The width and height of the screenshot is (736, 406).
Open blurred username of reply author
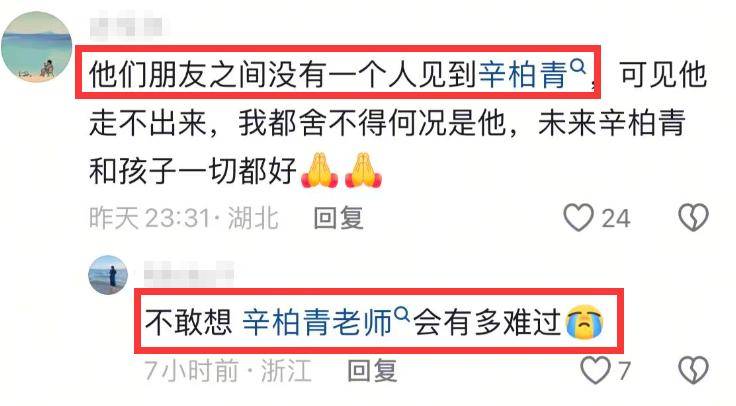pos(189,274)
